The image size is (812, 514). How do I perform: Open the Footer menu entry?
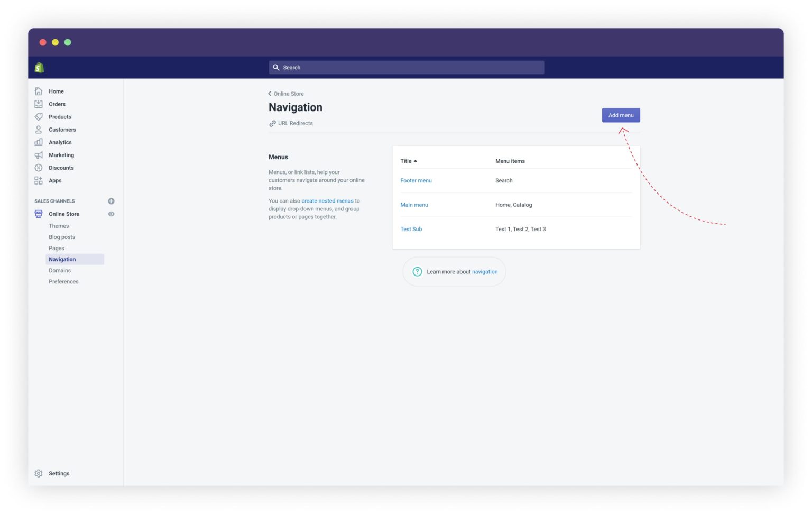click(x=416, y=180)
